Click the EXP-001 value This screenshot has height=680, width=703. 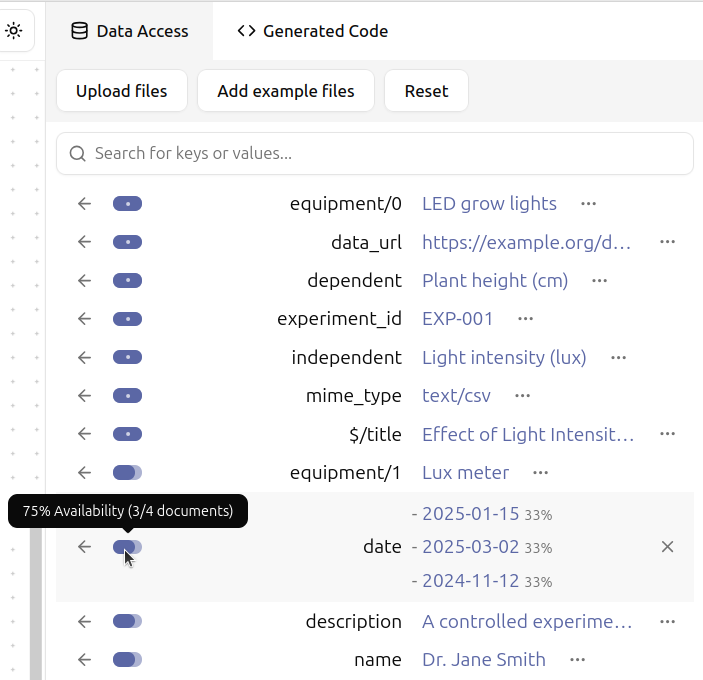(x=457, y=319)
